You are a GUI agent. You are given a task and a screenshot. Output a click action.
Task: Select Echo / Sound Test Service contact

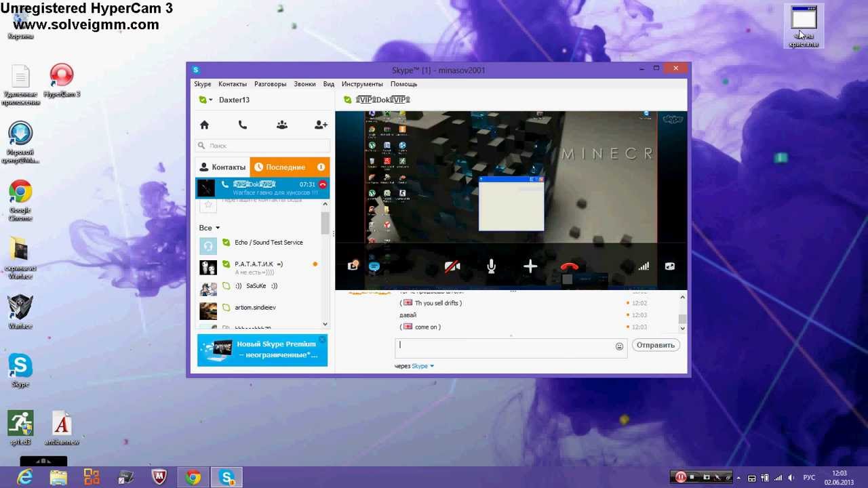[262, 243]
